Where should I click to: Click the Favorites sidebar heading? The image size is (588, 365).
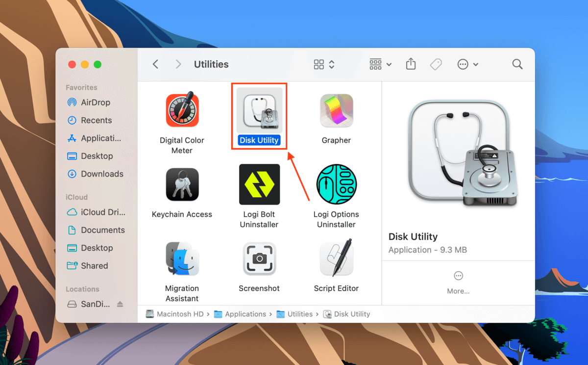point(81,87)
